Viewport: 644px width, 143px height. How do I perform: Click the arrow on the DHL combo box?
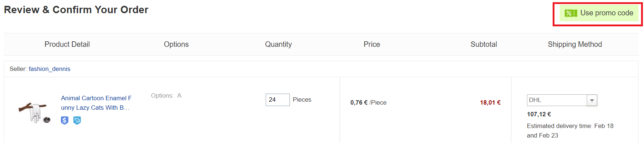(592, 100)
